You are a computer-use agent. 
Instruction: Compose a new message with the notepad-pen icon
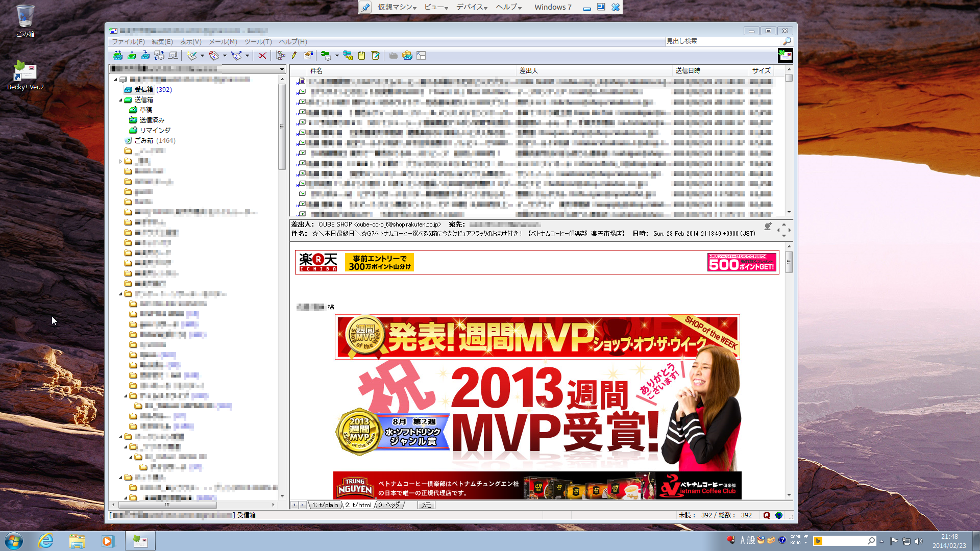pos(191,56)
